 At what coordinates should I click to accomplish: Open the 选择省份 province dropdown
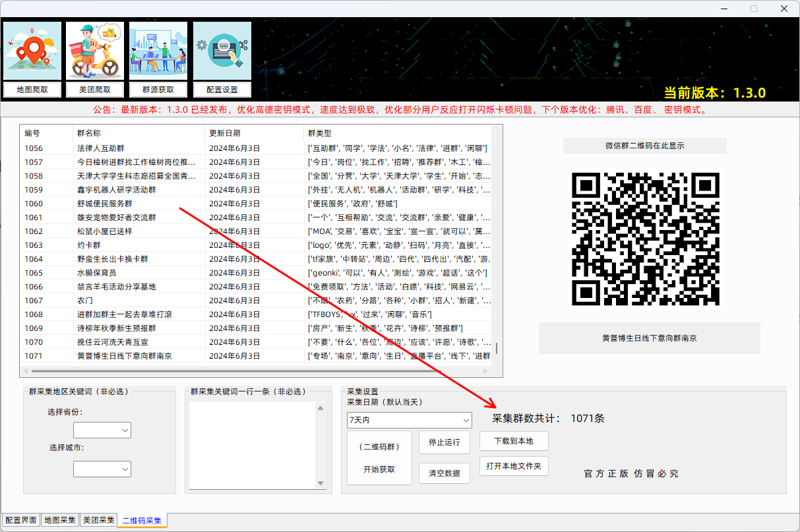pyautogui.click(x=102, y=430)
